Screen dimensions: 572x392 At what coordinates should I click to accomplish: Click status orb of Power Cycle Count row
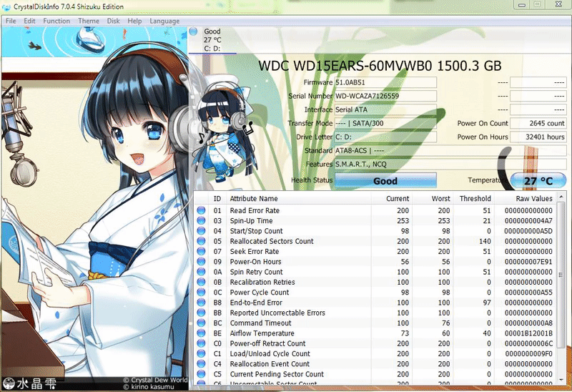point(201,292)
